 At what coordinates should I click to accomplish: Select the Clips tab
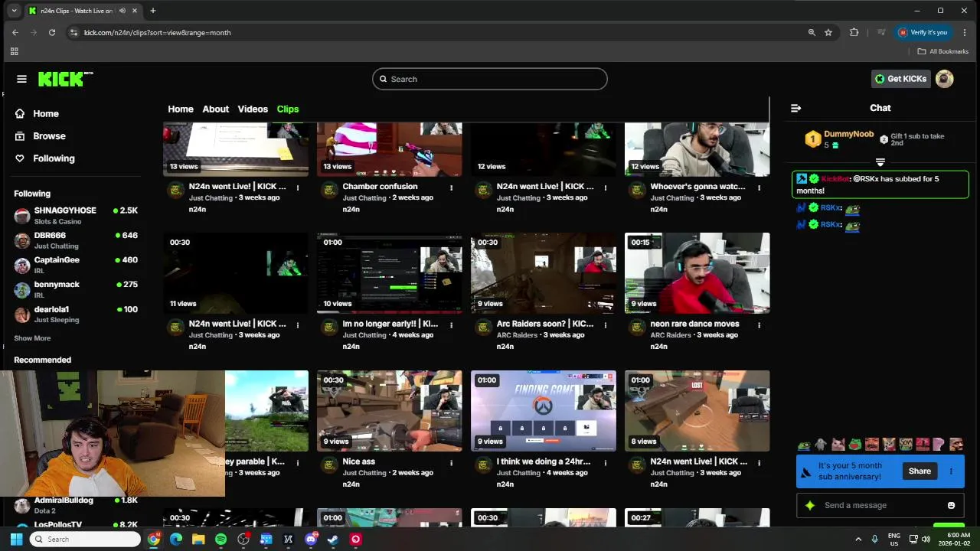pos(288,109)
